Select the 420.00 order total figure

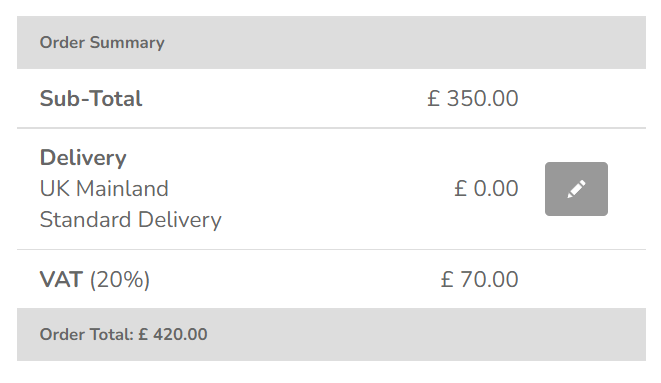click(180, 335)
